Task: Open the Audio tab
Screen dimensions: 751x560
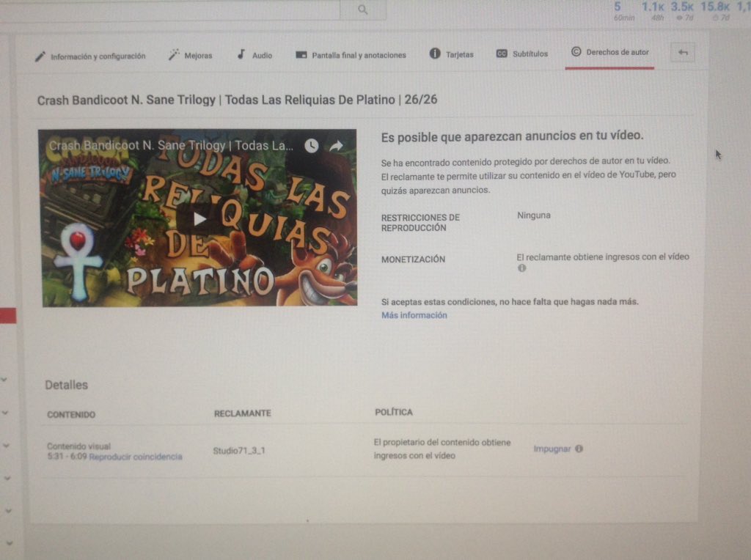Action: pyautogui.click(x=254, y=54)
